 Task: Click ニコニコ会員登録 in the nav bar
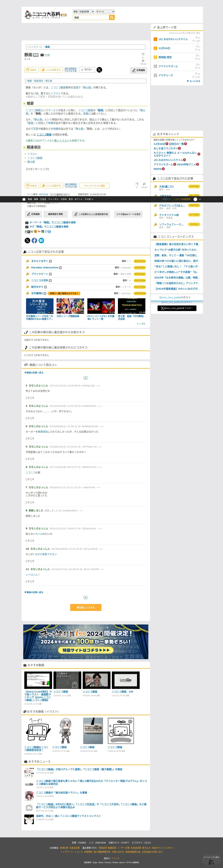pos(182,199)
